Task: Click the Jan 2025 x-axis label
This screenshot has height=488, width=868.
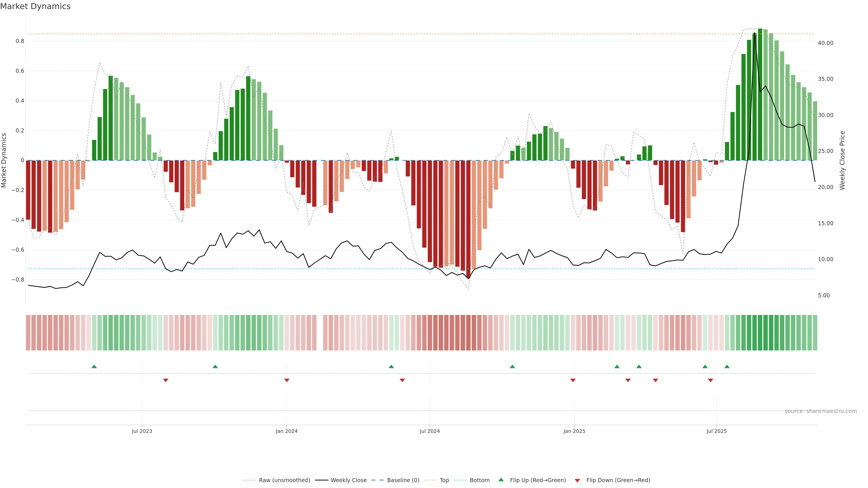Action: (x=574, y=431)
